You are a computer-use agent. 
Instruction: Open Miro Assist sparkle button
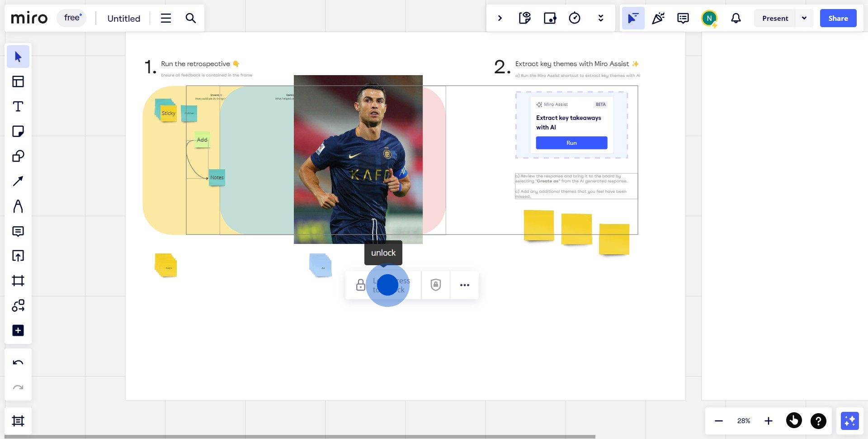click(x=850, y=421)
